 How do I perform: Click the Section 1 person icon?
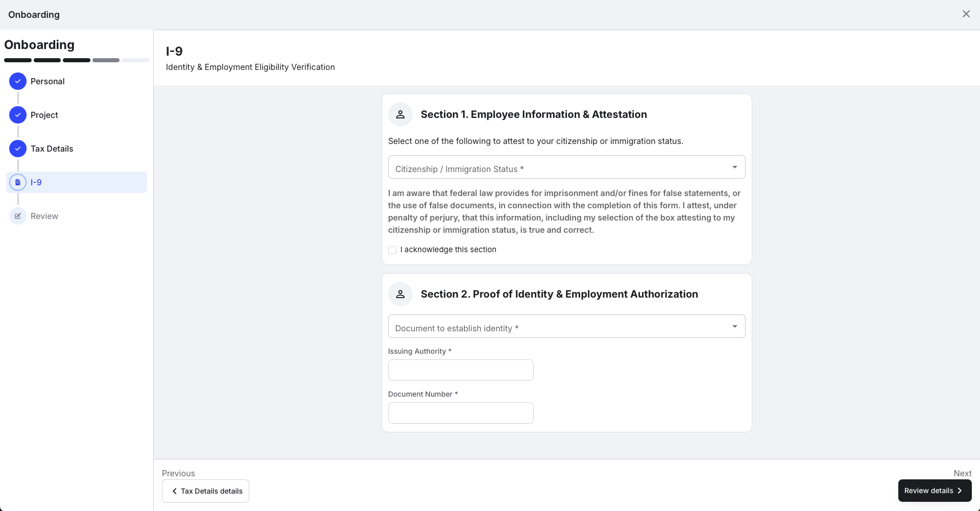(x=400, y=114)
